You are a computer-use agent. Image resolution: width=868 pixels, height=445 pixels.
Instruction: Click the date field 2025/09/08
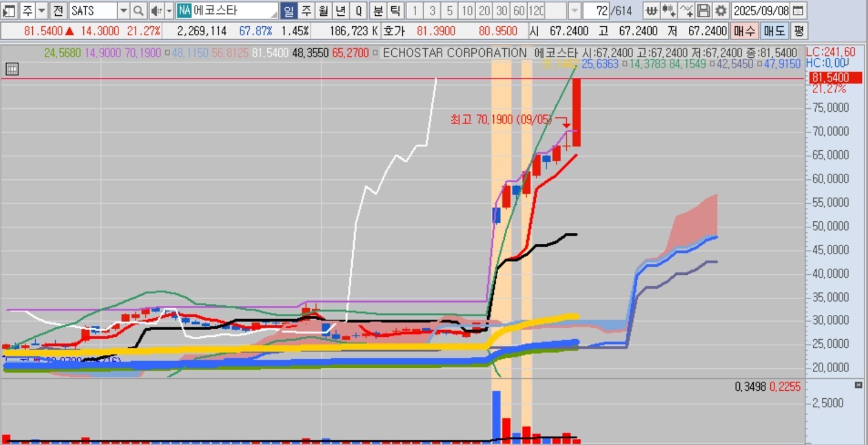tap(761, 10)
